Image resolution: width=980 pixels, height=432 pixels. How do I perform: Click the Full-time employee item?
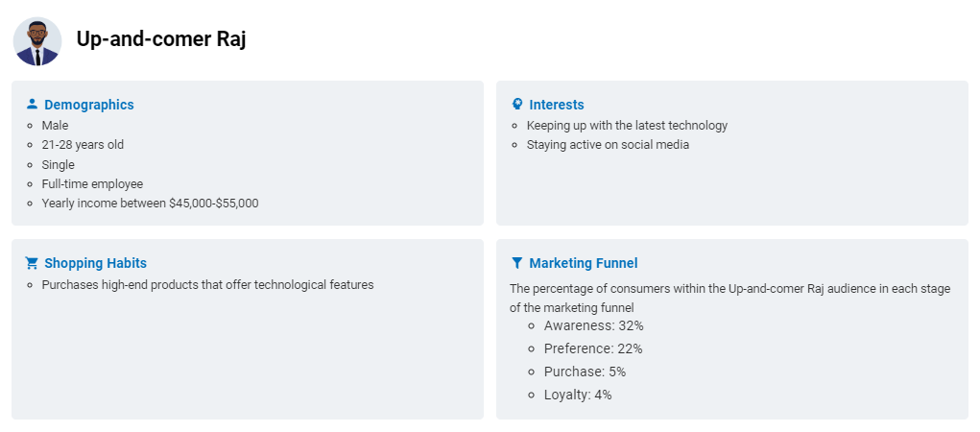click(x=92, y=183)
